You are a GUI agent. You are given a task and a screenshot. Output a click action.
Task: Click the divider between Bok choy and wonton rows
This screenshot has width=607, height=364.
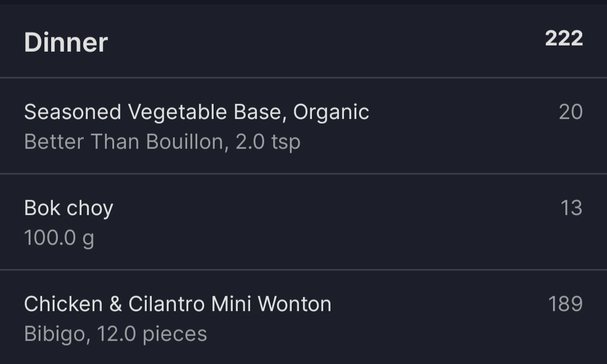click(303, 270)
